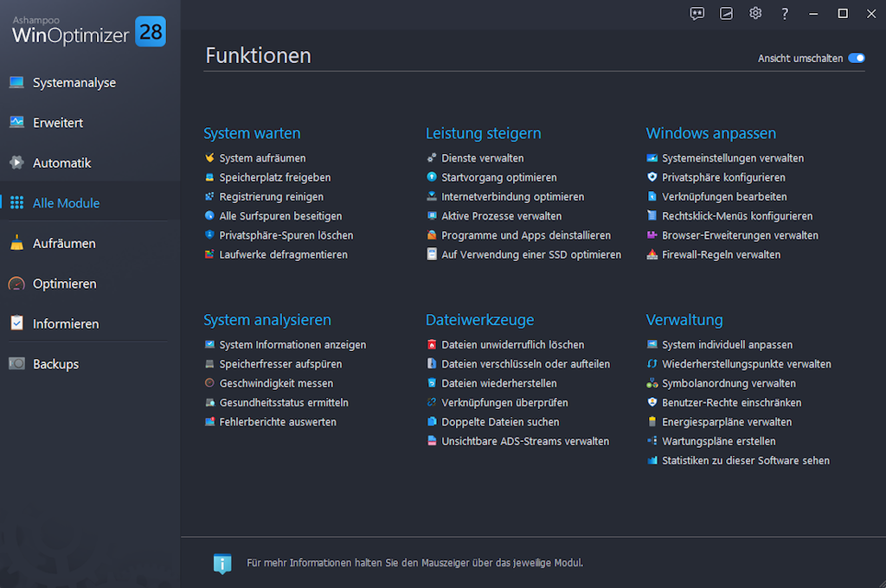This screenshot has height=588, width=886.
Task: Go to the Backups section
Action: (x=55, y=364)
